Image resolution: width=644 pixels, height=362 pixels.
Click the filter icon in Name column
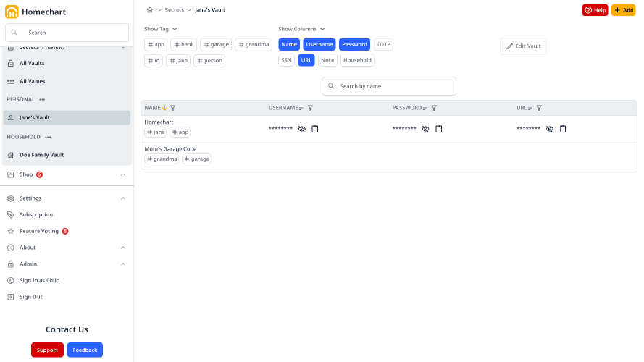coord(172,108)
